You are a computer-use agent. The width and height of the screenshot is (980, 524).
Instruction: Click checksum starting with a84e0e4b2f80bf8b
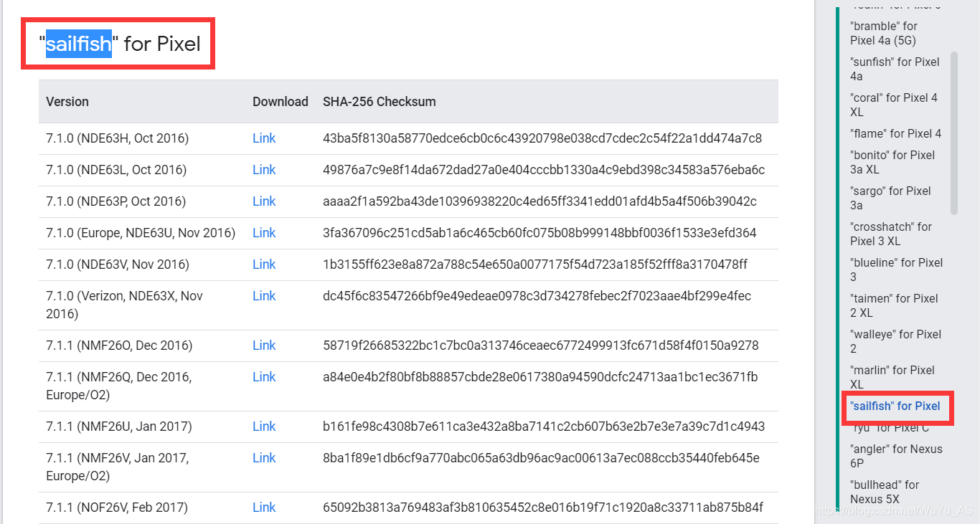coord(540,377)
